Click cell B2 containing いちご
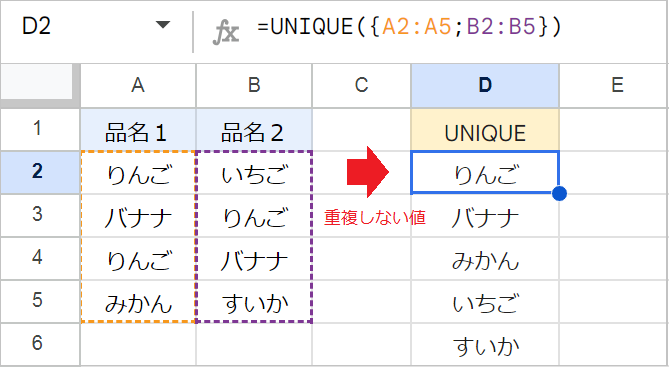Image resolution: width=669 pixels, height=368 pixels. coord(254,172)
